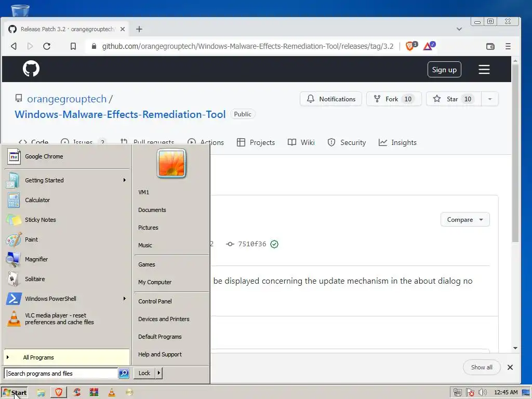This screenshot has height=399, width=532.
Task: Open the Insights tab
Action: click(397, 142)
